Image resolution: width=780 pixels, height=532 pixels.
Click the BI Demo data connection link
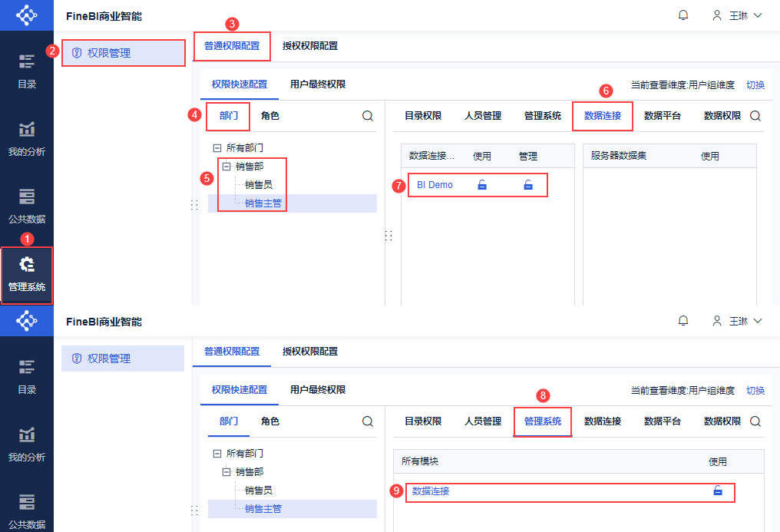435,185
